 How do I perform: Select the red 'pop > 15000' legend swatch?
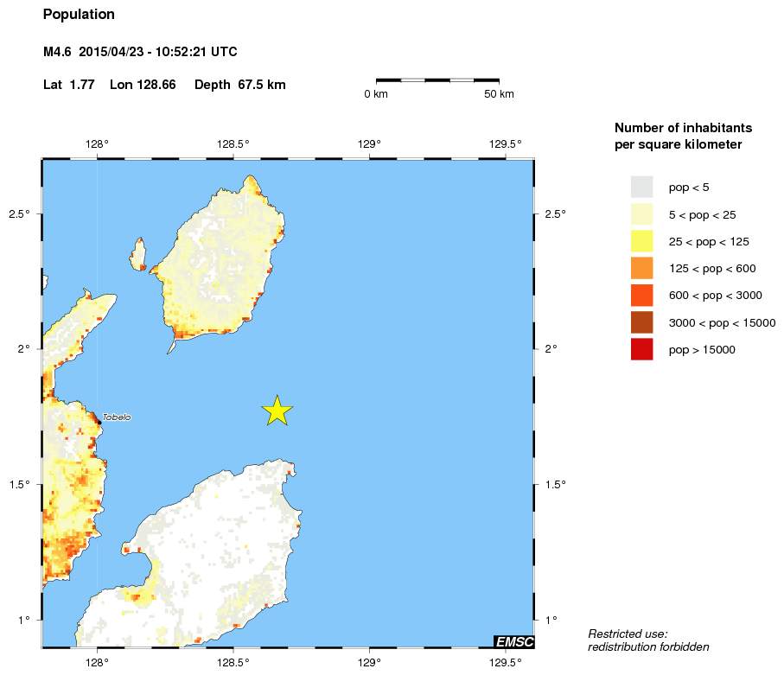(x=641, y=349)
